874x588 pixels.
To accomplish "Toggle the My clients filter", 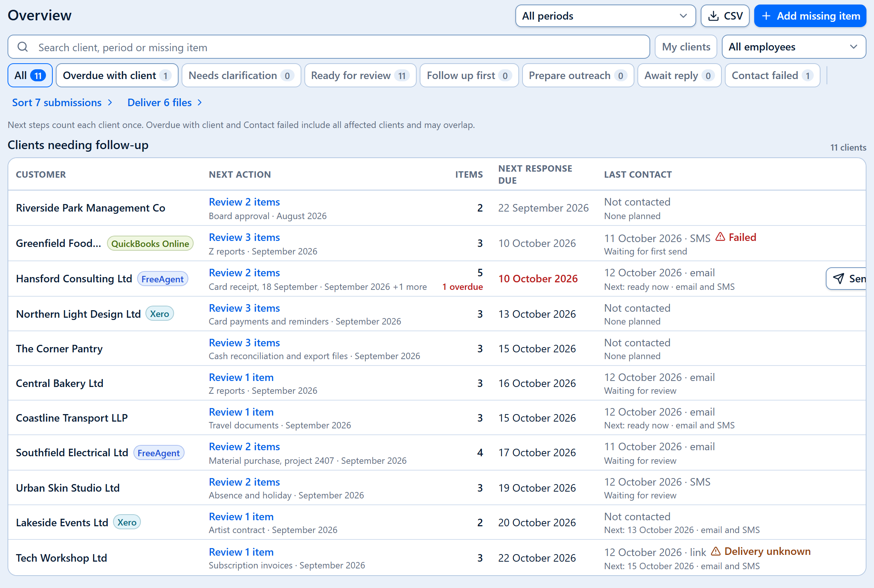I will [x=686, y=47].
